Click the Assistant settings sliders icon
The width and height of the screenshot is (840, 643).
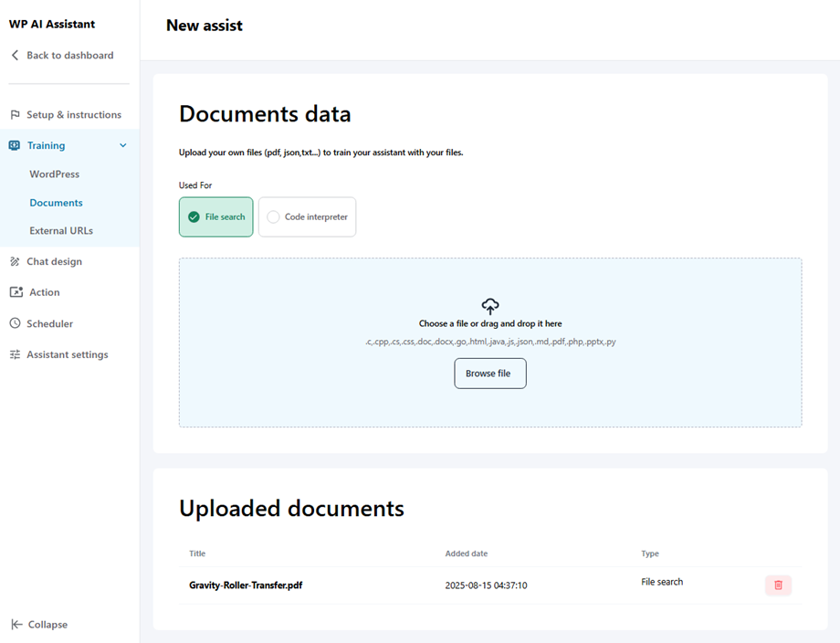15,354
